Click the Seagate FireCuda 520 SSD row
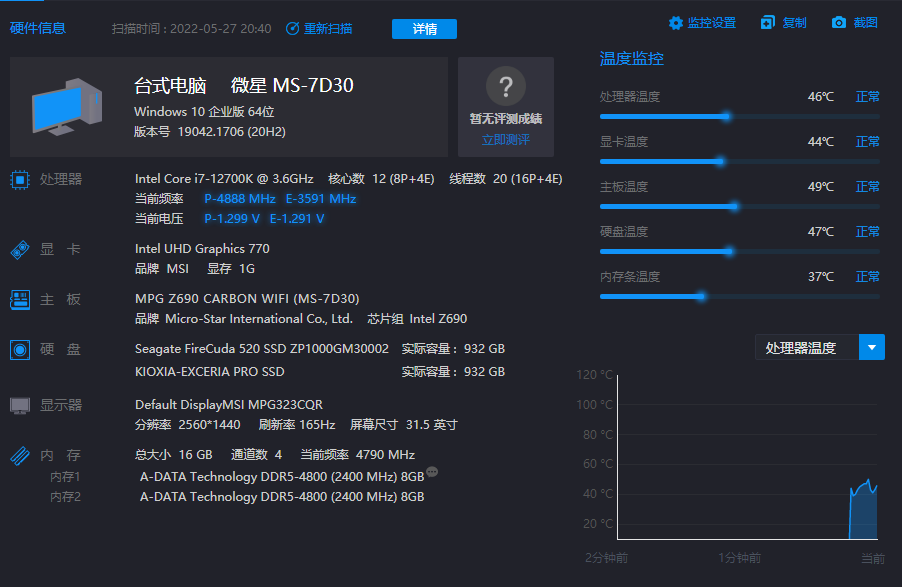Screen dimensions: 902x587 [320, 349]
